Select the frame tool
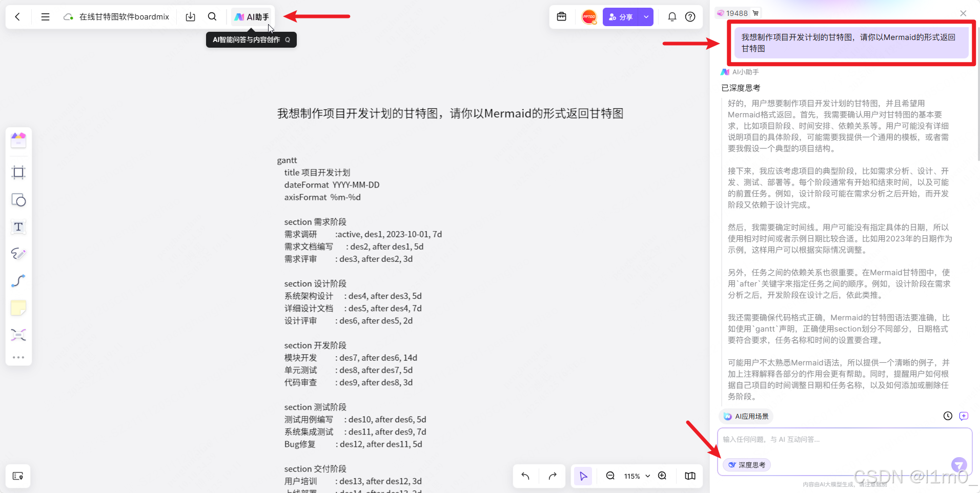 [x=18, y=172]
